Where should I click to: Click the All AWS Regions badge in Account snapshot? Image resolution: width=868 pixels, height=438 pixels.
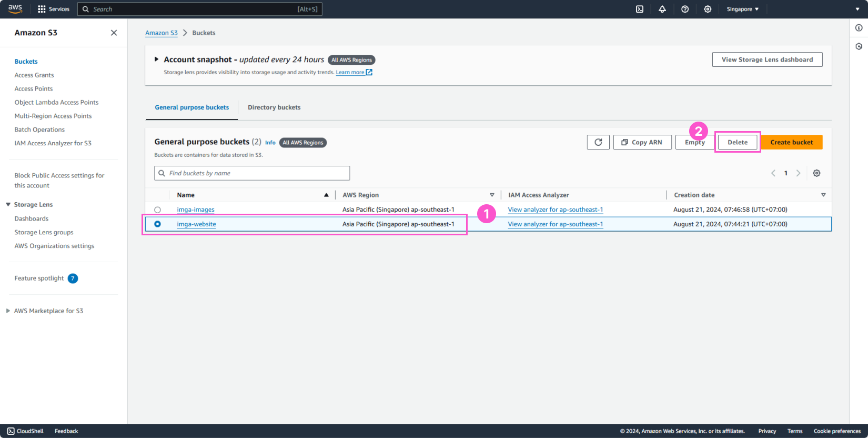pyautogui.click(x=351, y=60)
